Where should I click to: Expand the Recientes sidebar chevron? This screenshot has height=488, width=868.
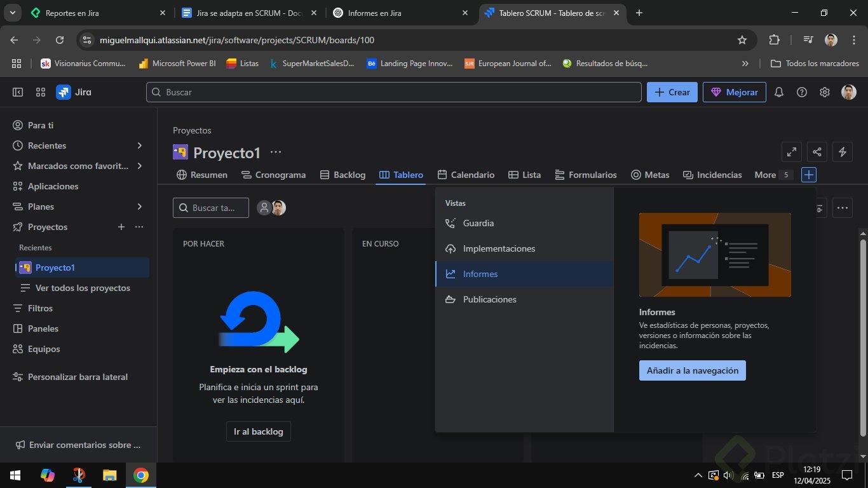140,146
